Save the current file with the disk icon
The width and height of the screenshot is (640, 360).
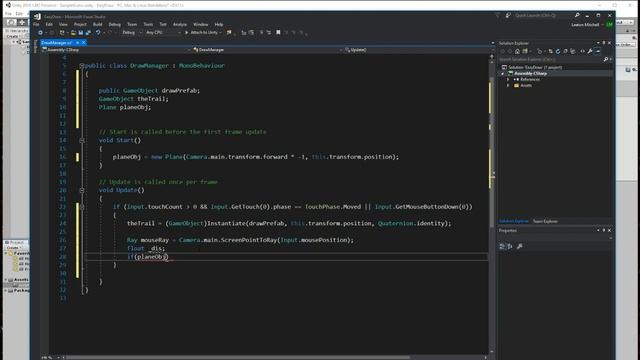[80, 33]
